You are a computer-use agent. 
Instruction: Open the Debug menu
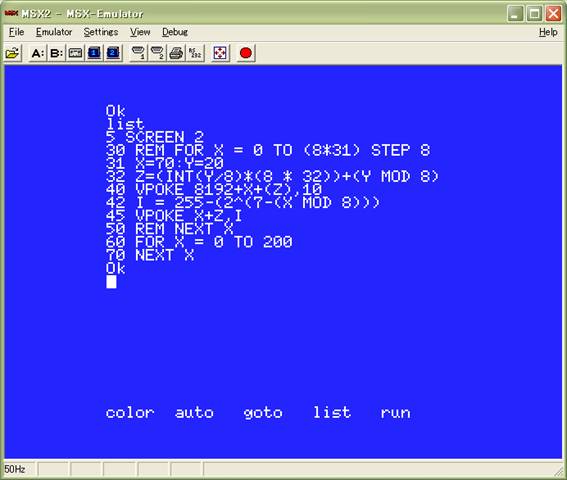pyautogui.click(x=175, y=32)
